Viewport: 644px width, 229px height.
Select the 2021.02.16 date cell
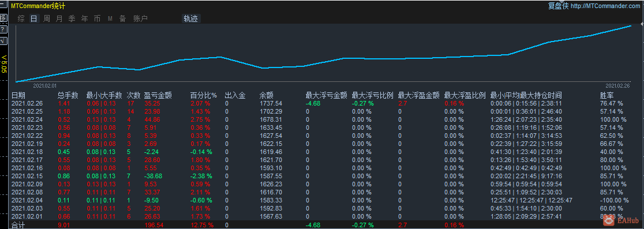[27, 168]
